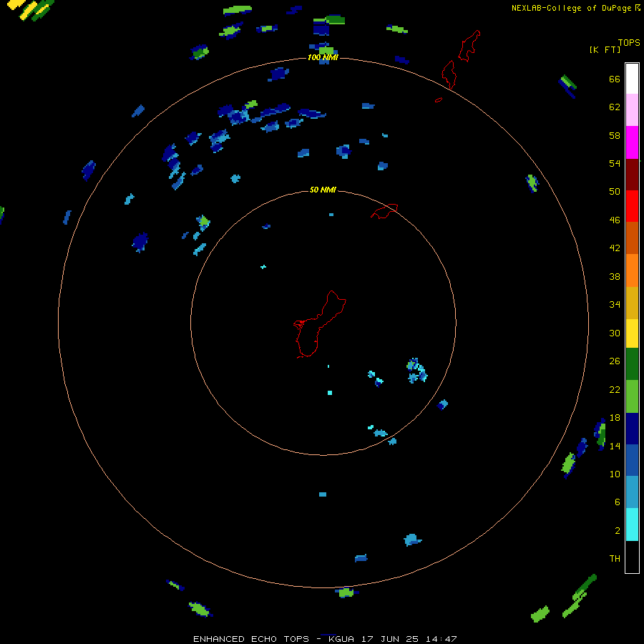
Task: Select the dark green legend swatch
Action: tap(632, 364)
